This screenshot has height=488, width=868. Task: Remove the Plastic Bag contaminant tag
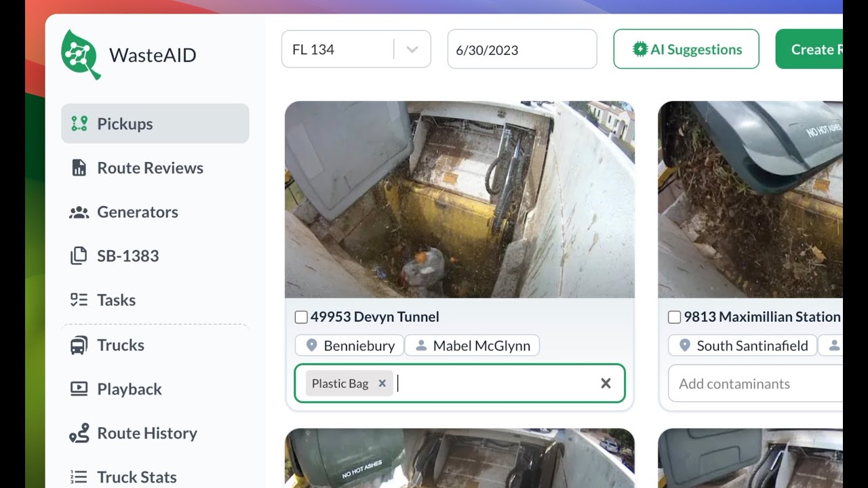382,384
